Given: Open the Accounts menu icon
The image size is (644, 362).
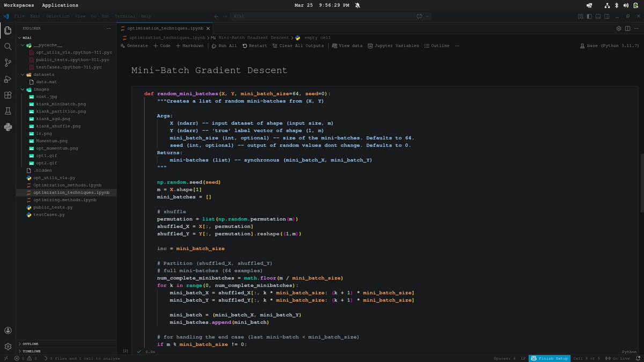Looking at the screenshot, I should click(x=8, y=330).
